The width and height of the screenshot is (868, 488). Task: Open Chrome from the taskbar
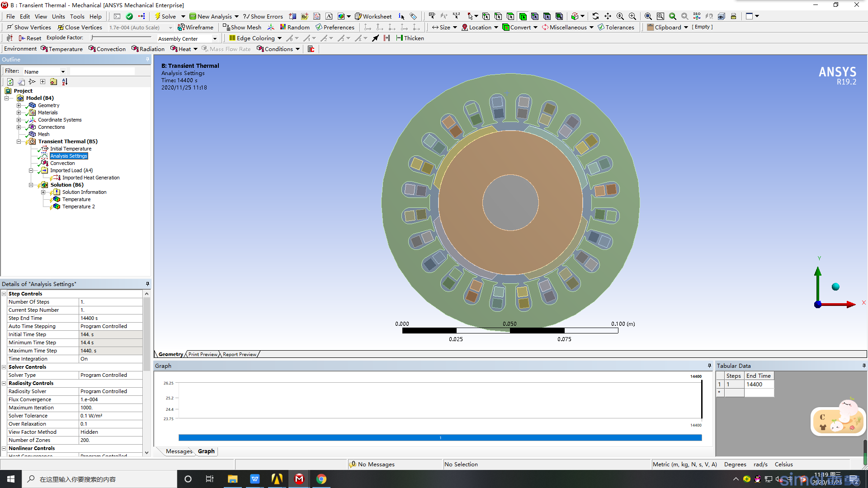tap(321, 479)
